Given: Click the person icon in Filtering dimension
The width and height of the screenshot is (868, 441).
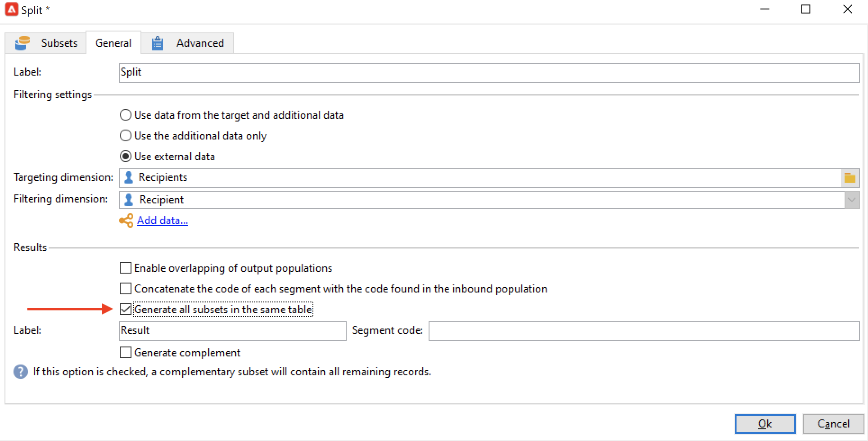Looking at the screenshot, I should [x=129, y=199].
